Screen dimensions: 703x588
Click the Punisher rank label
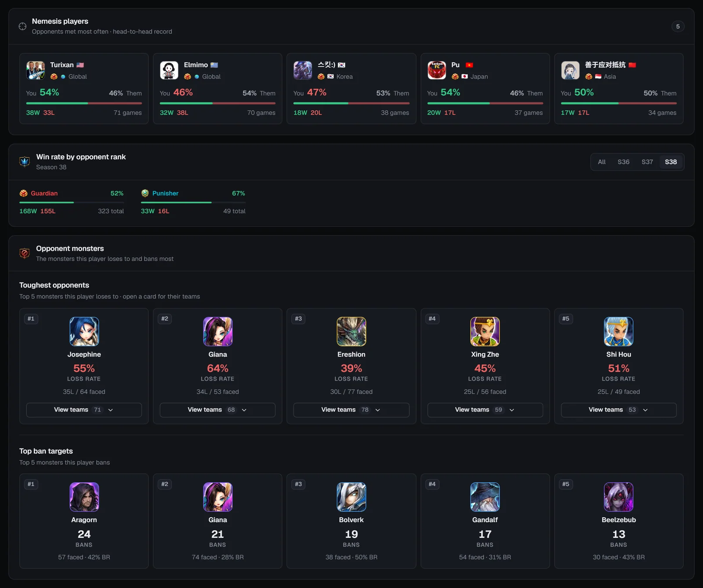(x=165, y=193)
